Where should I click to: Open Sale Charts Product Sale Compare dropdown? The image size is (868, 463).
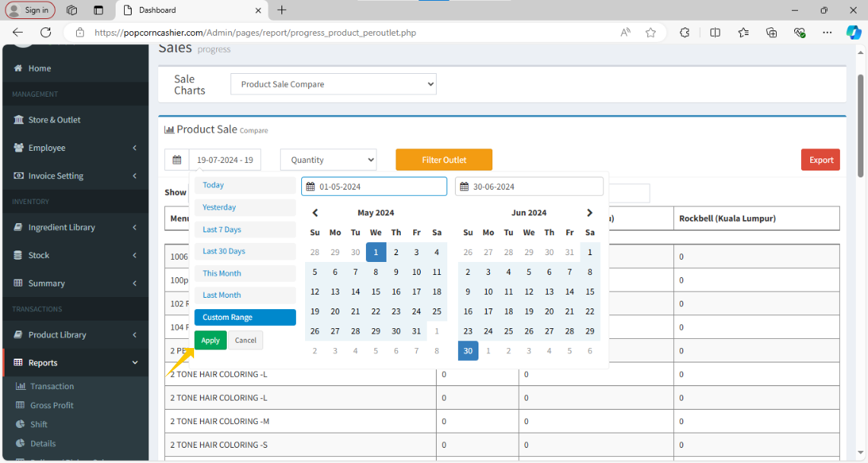point(333,85)
